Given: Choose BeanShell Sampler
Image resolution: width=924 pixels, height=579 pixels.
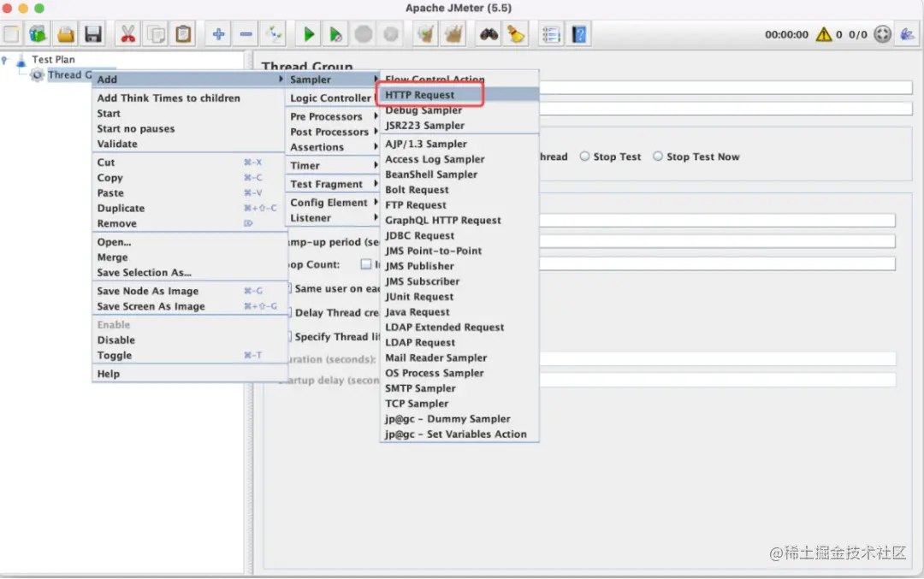Looking at the screenshot, I should click(459, 174).
